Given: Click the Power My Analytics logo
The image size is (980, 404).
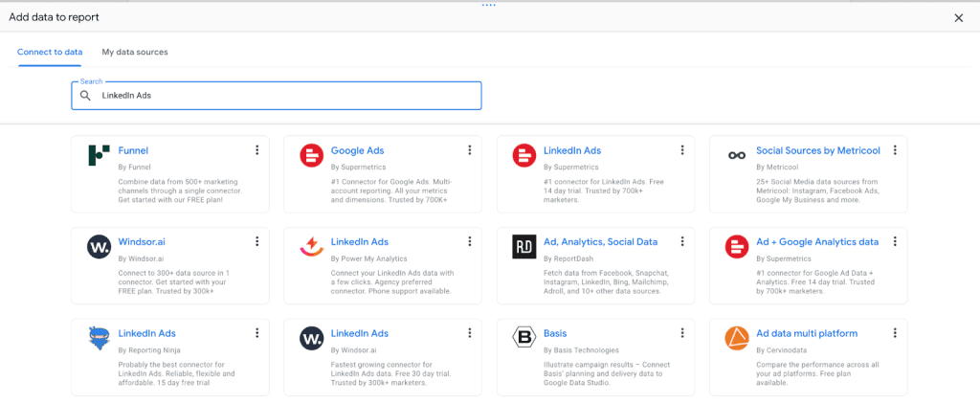Looking at the screenshot, I should click(311, 246).
